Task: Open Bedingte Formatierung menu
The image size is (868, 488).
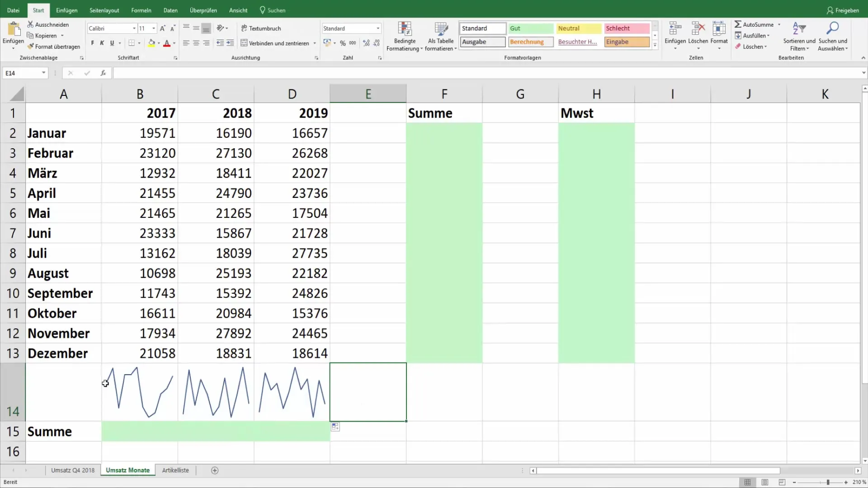Action: click(x=405, y=36)
